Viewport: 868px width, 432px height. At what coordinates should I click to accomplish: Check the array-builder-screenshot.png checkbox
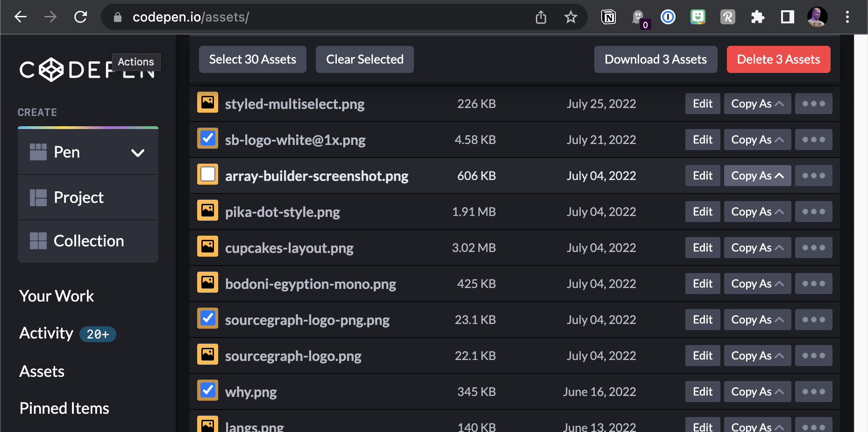pos(207,174)
